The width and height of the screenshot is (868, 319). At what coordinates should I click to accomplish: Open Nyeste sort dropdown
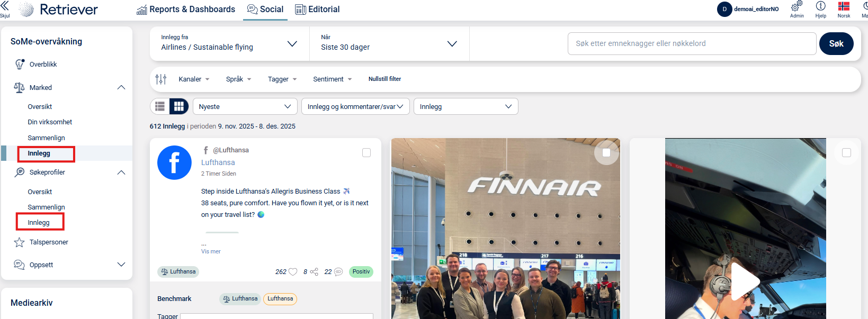coord(245,106)
